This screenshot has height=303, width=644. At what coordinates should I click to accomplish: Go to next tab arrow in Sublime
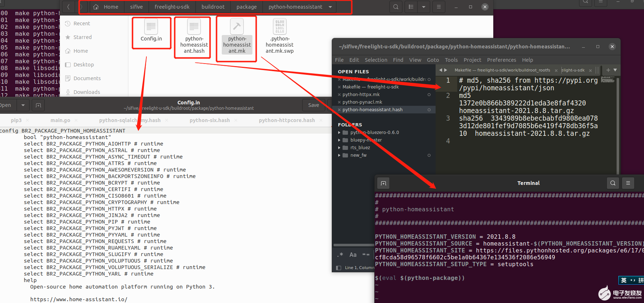446,70
